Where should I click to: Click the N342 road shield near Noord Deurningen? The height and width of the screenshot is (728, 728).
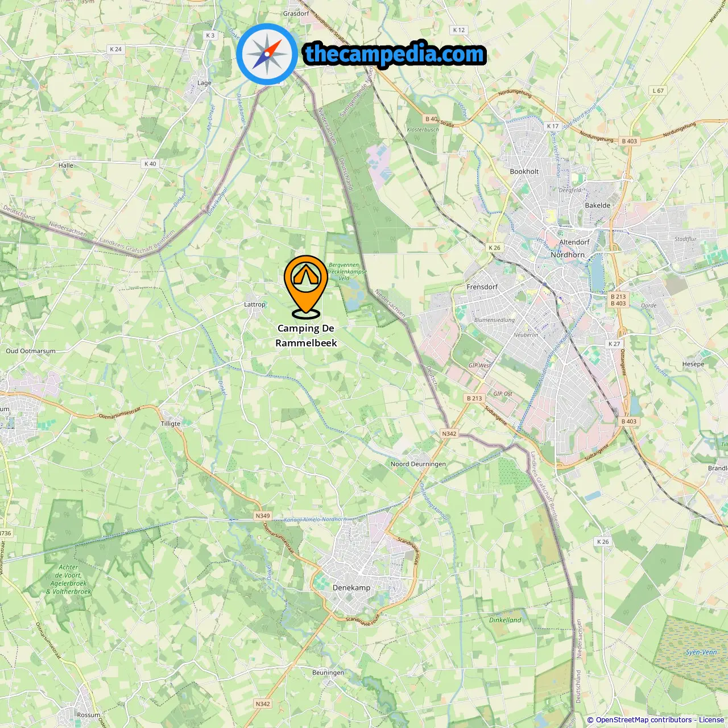[x=449, y=433]
